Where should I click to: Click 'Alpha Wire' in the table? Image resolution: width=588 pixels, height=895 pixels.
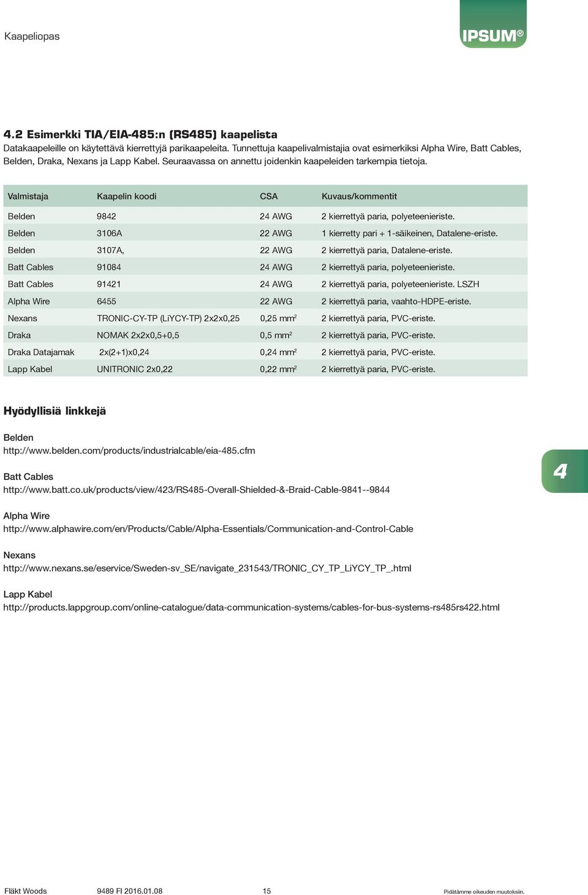[29, 302]
